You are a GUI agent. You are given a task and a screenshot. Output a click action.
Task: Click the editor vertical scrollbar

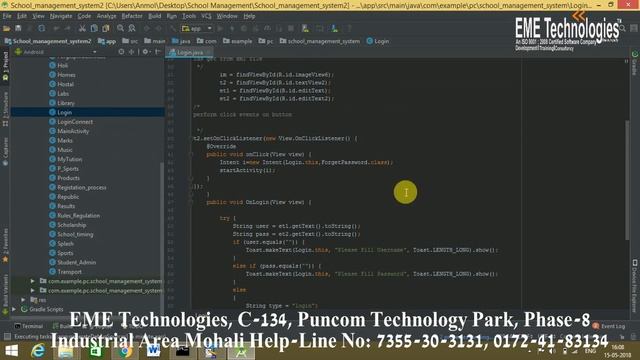coord(627,180)
